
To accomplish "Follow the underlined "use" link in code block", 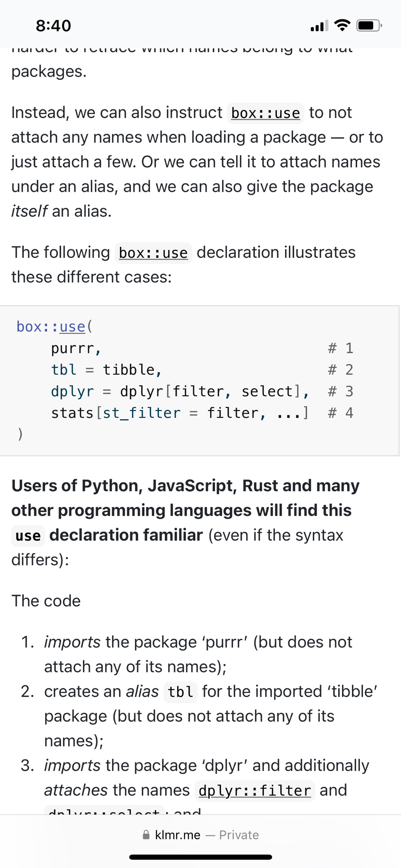I will click(x=72, y=327).
